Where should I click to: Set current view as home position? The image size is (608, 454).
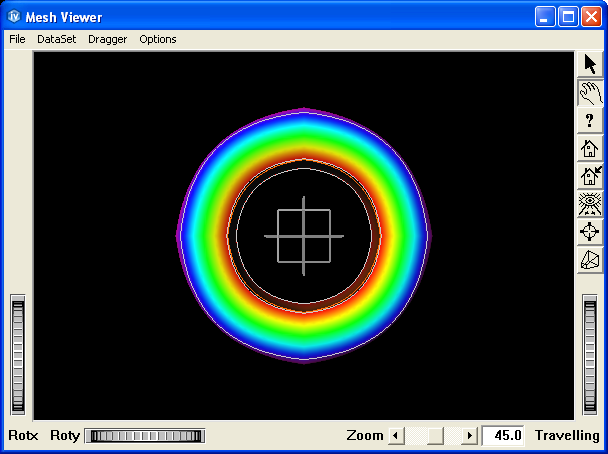tap(590, 177)
